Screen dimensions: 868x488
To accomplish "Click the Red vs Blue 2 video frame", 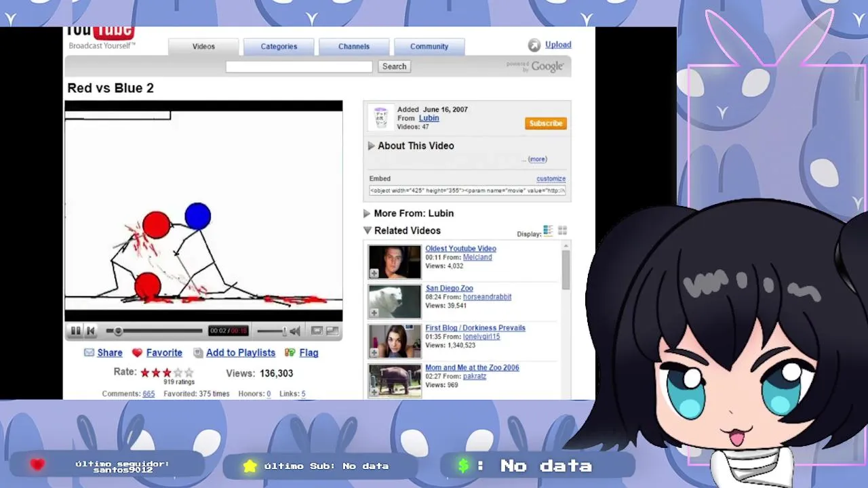I will click(x=203, y=211).
